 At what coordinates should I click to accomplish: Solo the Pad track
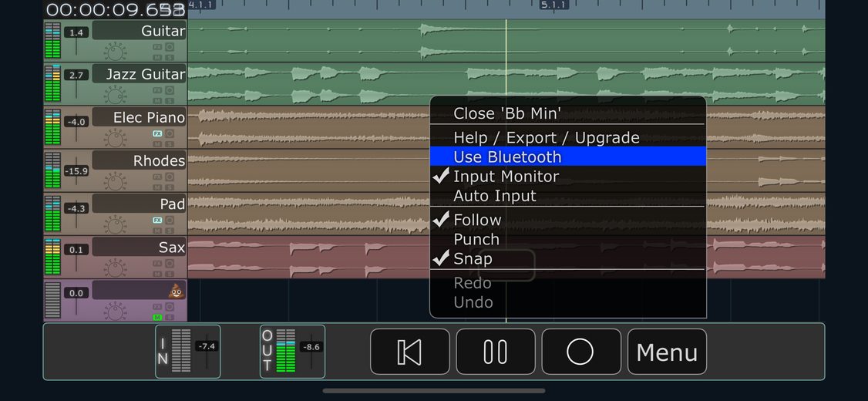tap(170, 230)
